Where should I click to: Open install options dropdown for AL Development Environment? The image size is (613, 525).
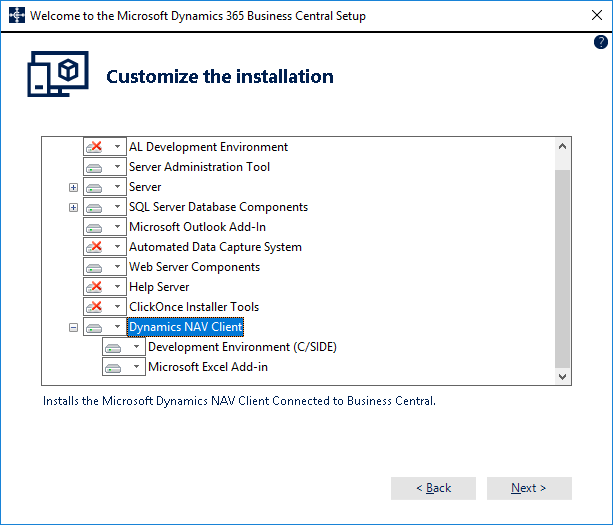tap(117, 147)
